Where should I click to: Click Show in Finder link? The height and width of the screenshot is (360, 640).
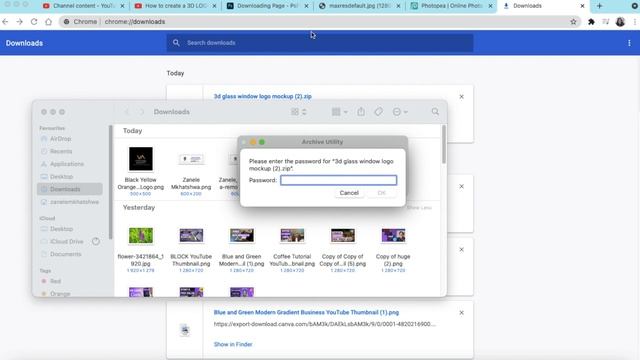tap(233, 344)
